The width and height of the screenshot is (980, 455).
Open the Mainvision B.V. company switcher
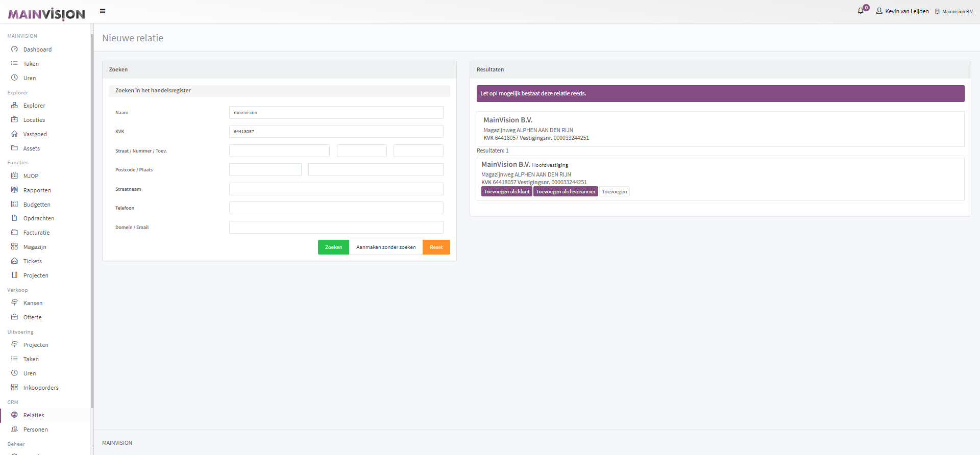[954, 11]
